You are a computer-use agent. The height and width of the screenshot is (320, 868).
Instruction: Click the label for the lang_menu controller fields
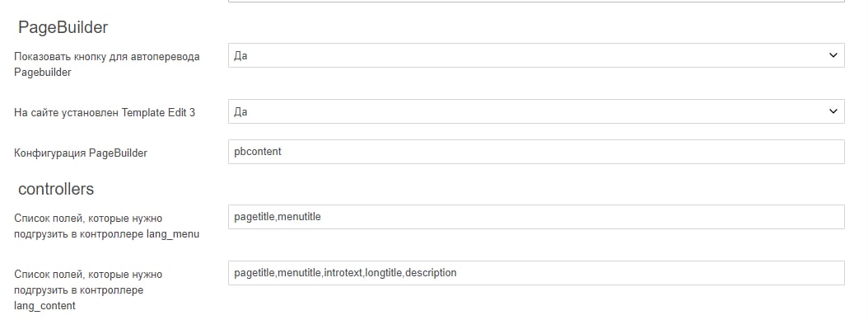(107, 226)
